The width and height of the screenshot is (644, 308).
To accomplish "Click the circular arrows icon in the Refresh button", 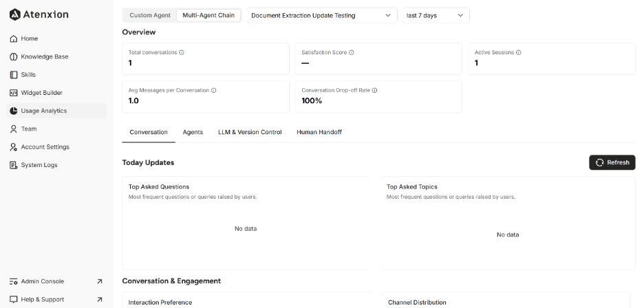I will click(x=600, y=163).
